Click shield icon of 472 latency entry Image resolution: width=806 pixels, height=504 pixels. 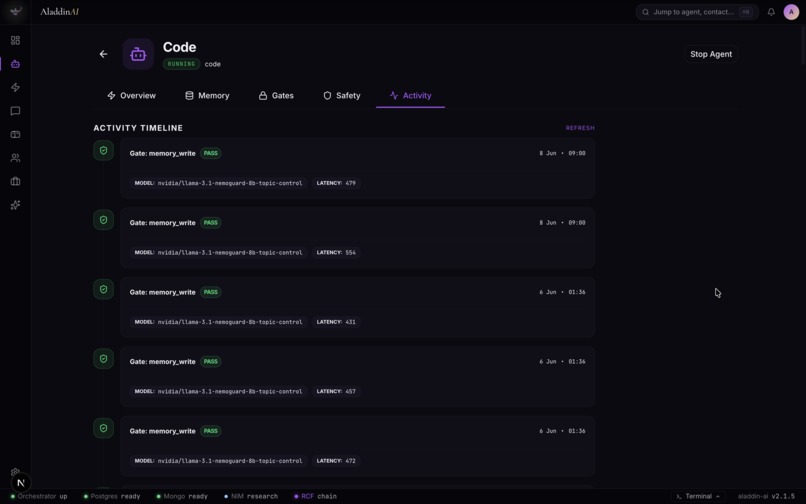[103, 428]
